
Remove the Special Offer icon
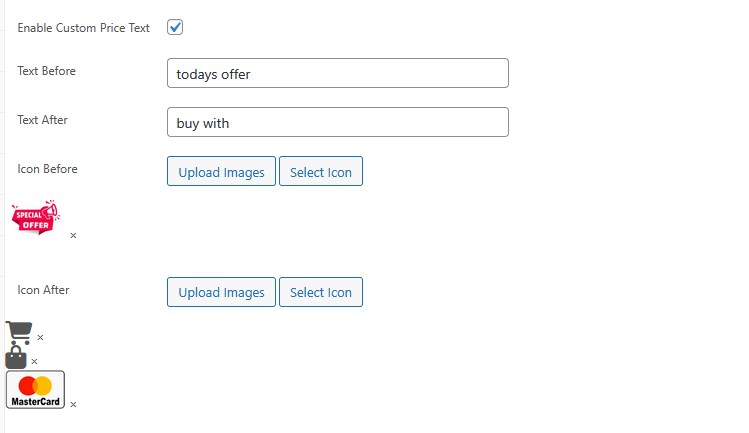point(73,236)
